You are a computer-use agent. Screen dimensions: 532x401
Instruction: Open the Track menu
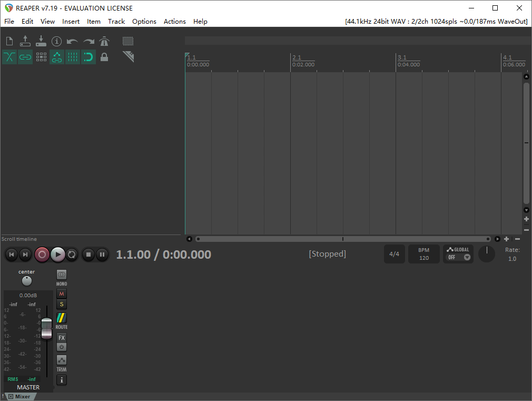coord(116,22)
